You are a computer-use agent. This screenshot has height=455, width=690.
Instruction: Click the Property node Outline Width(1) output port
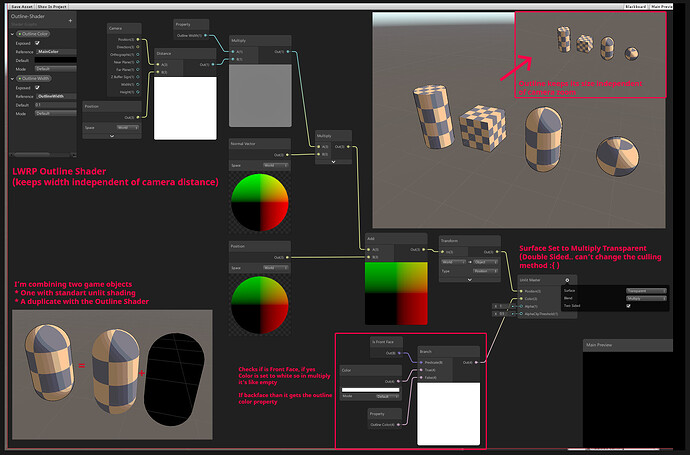tap(206, 35)
